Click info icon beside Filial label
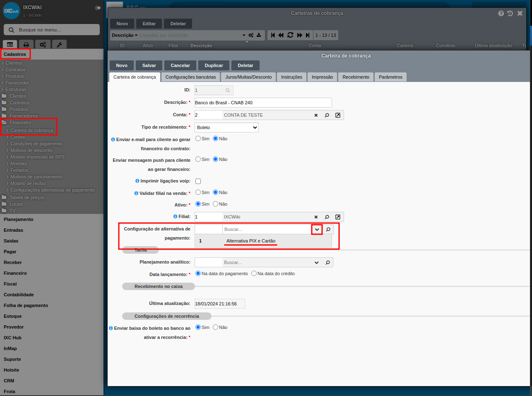 click(175, 216)
